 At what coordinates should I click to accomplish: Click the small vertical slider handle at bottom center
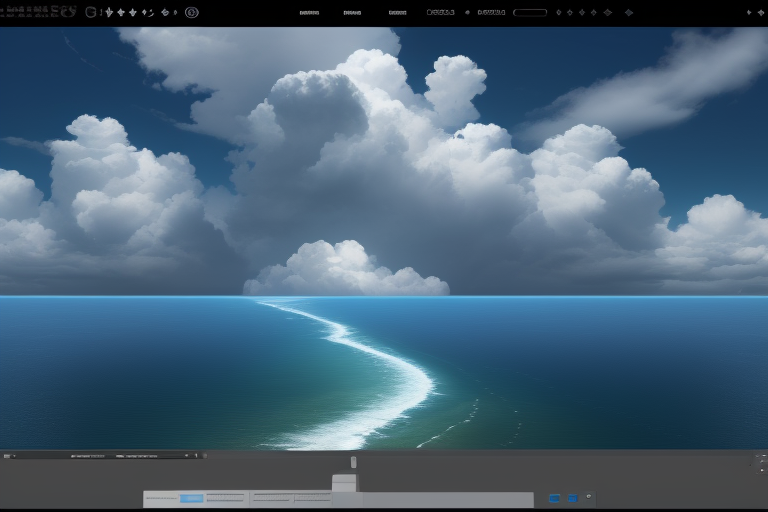tap(353, 462)
